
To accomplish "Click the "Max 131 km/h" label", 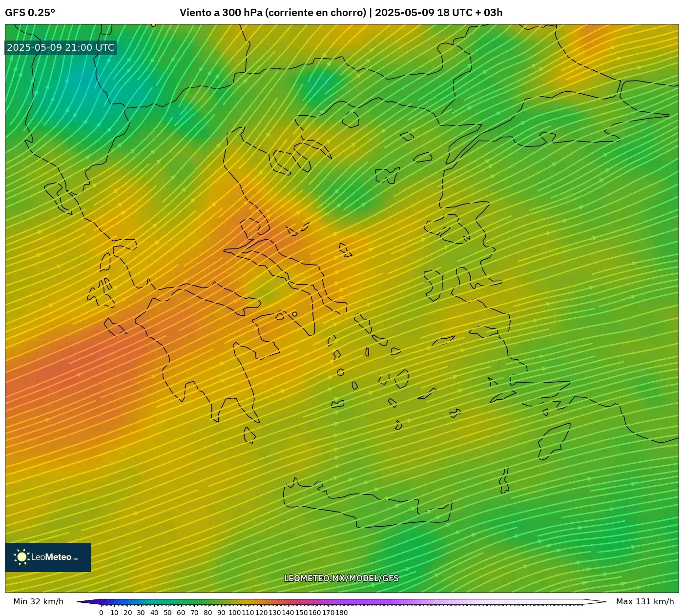I will coord(645,601).
